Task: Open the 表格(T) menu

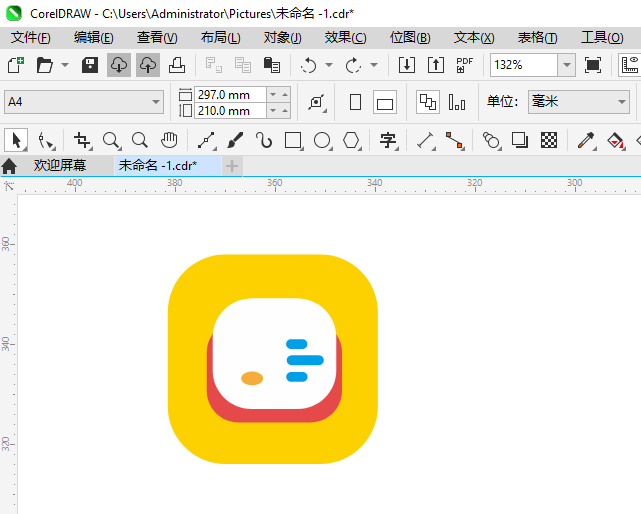Action: [537, 38]
